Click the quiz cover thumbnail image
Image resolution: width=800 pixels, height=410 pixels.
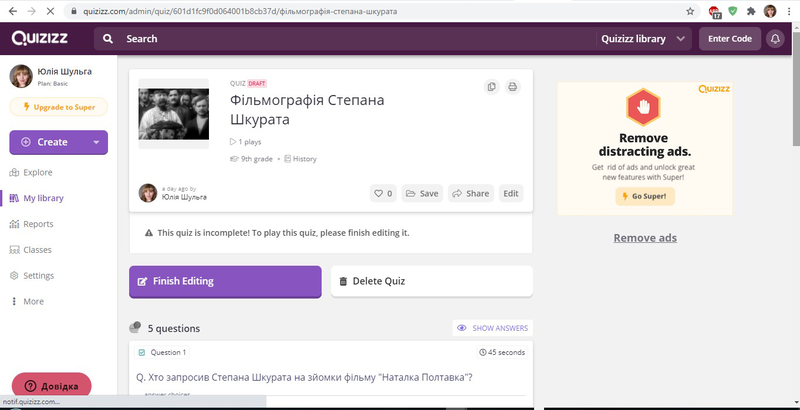pos(173,113)
